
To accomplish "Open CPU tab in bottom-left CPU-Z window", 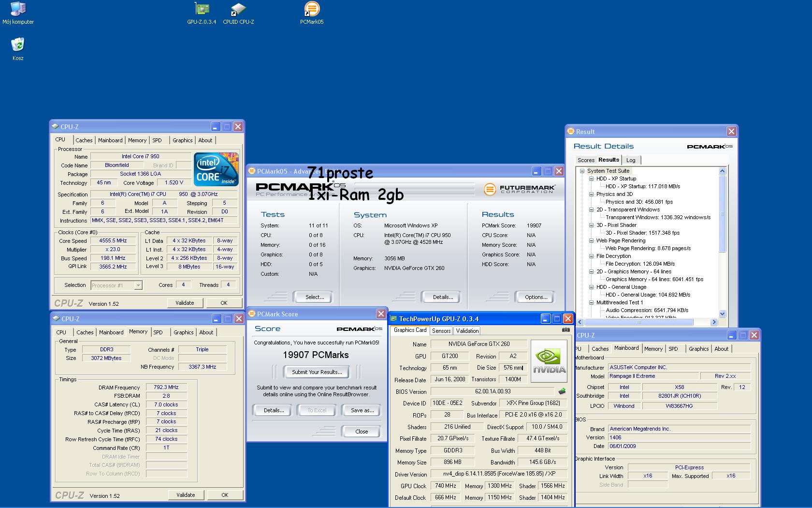I will click(x=61, y=332).
